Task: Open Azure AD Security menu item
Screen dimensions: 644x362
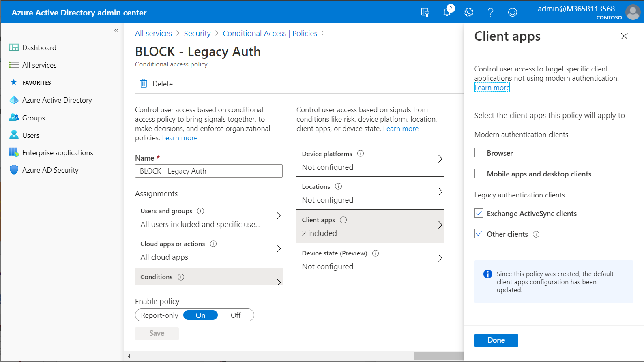Action: tap(50, 170)
